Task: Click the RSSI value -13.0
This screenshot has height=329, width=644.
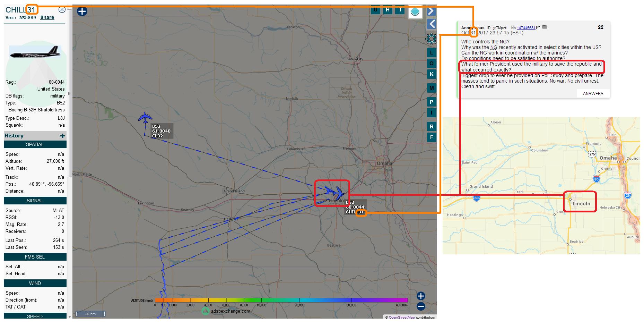Action: coord(59,218)
